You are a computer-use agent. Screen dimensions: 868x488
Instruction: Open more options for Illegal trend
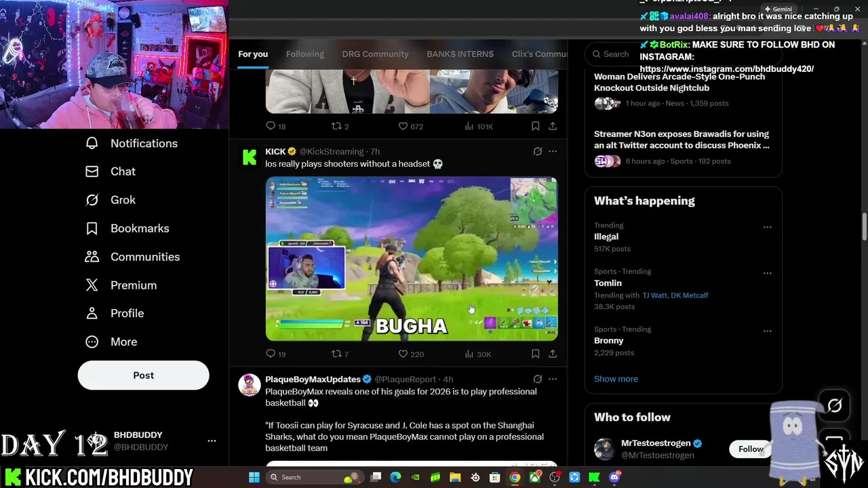767,227
